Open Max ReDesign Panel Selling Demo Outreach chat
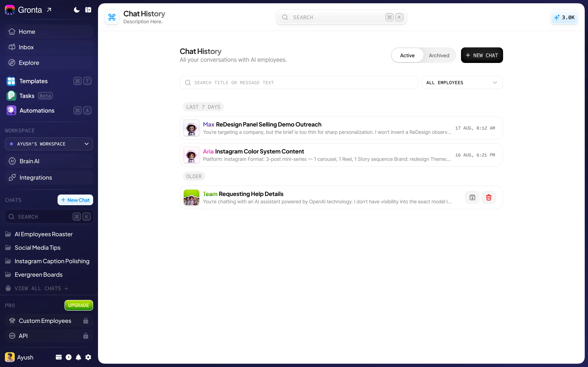 click(x=341, y=128)
